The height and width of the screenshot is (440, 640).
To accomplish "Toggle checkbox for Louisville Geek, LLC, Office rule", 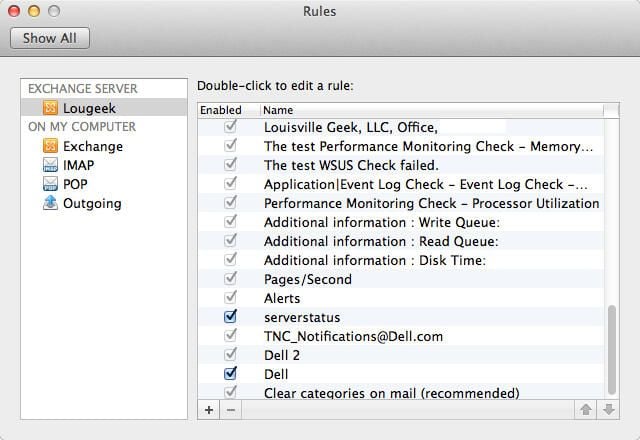I will pos(231,127).
